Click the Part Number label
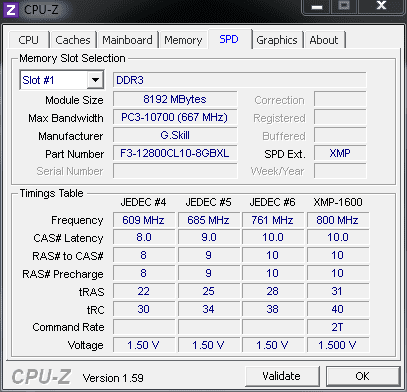The height and width of the screenshot is (392, 407). tap(75, 154)
